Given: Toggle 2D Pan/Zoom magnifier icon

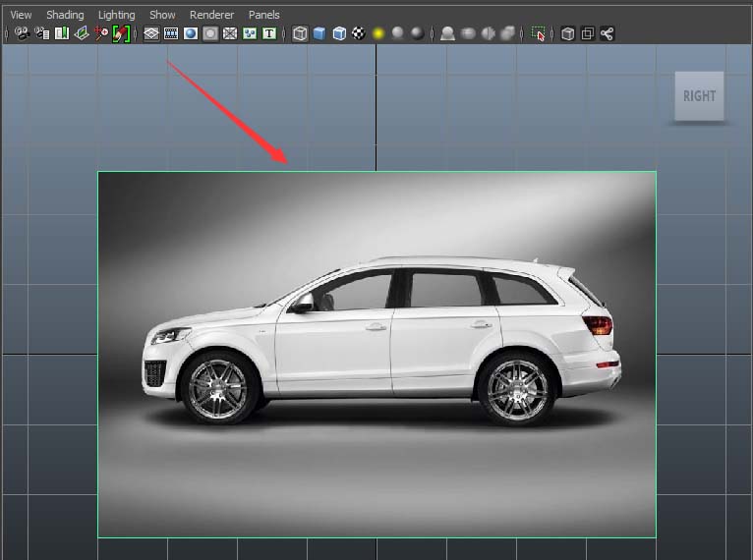Looking at the screenshot, I should click(101, 33).
